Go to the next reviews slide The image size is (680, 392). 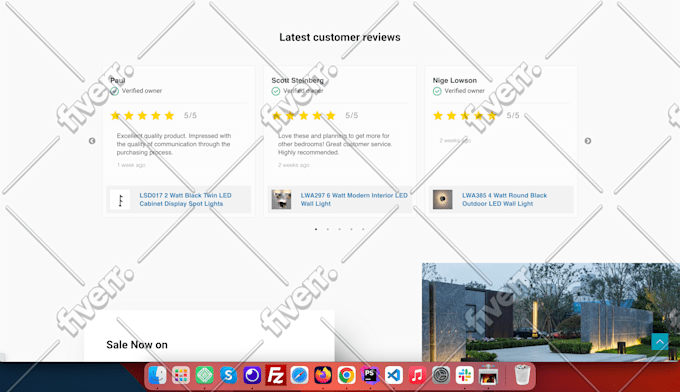tap(588, 141)
